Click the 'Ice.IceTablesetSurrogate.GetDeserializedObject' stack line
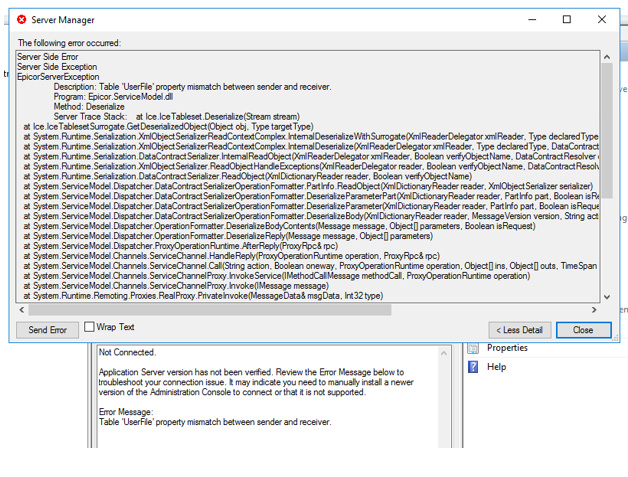This screenshot has height=477, width=628. pos(168,127)
